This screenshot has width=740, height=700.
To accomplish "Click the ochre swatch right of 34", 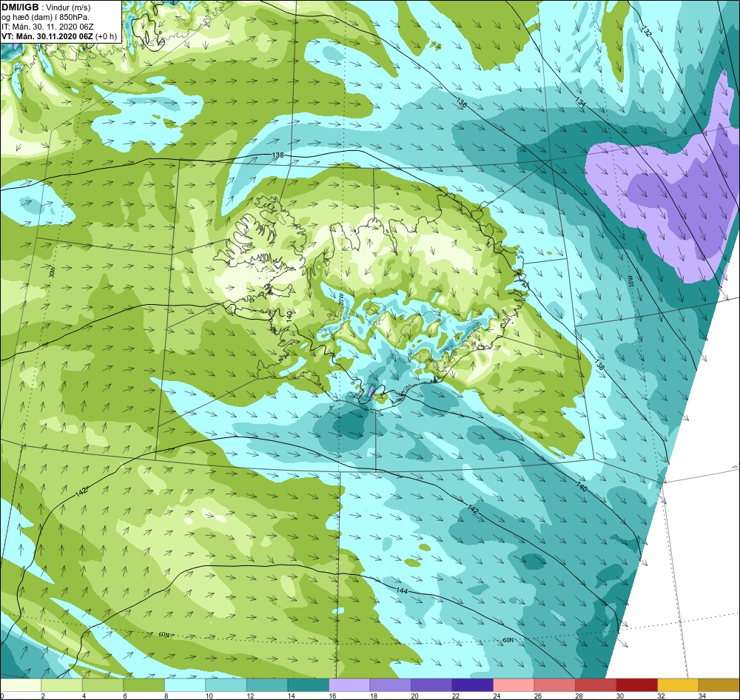I will (719, 685).
